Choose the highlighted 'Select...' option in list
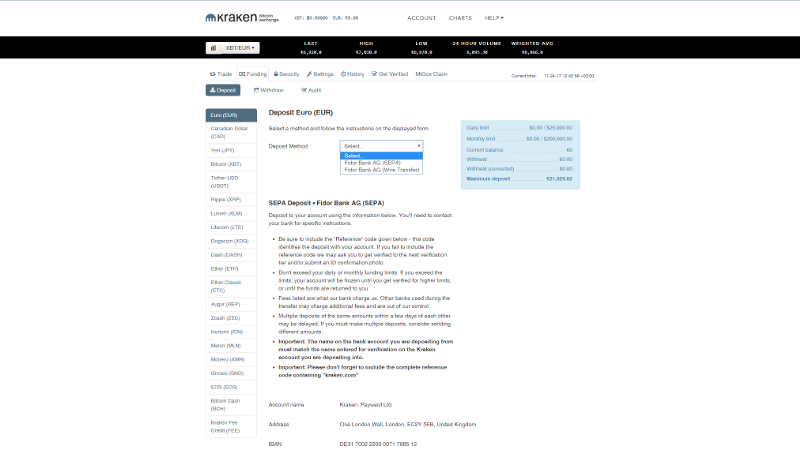 coord(381,156)
